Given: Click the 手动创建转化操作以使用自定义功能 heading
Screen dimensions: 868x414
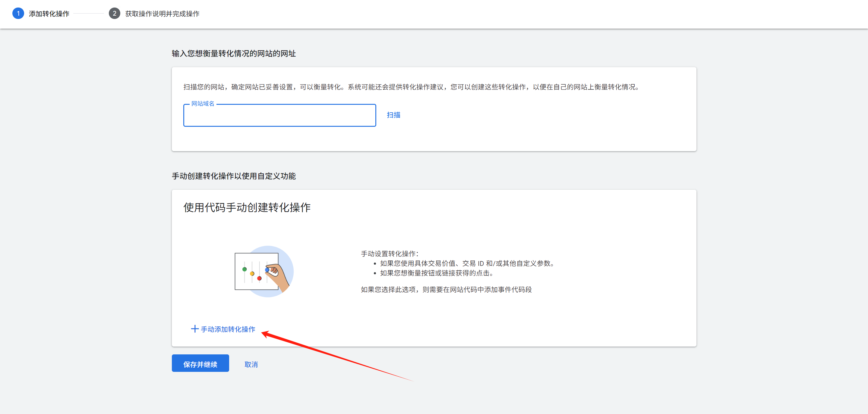Looking at the screenshot, I should 234,176.
